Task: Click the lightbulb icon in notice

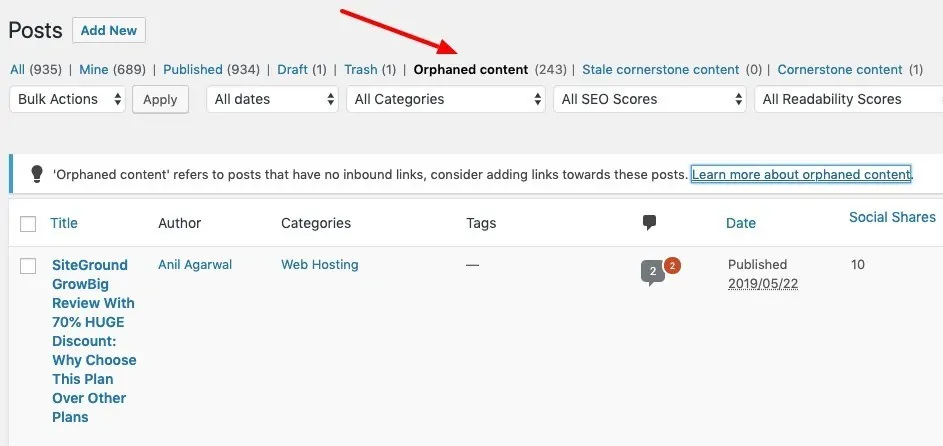Action: (37, 174)
